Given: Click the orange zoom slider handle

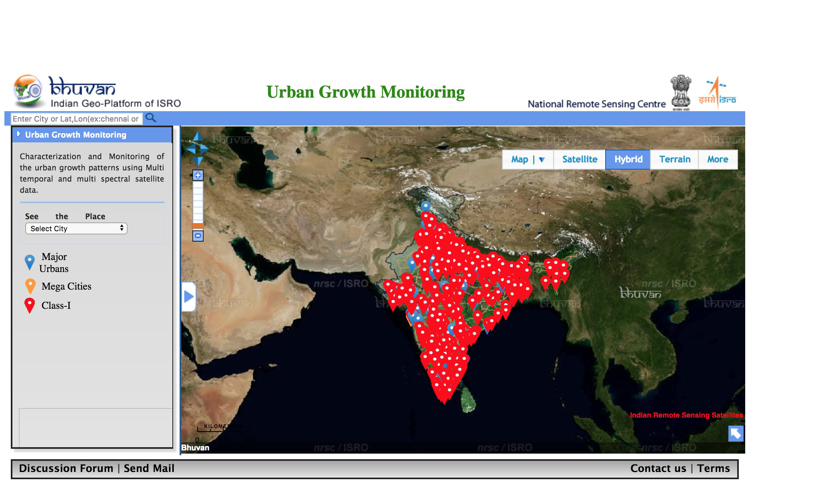Looking at the screenshot, I should (x=198, y=226).
